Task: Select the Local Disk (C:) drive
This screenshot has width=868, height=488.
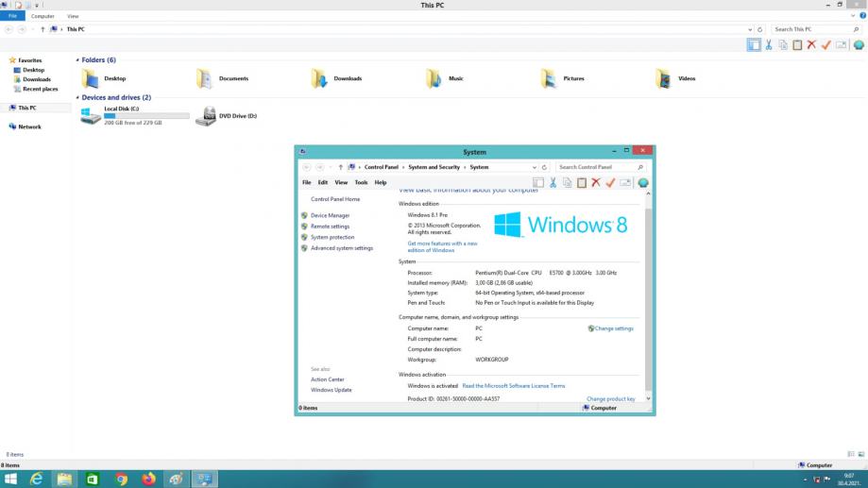Action: tap(134, 116)
